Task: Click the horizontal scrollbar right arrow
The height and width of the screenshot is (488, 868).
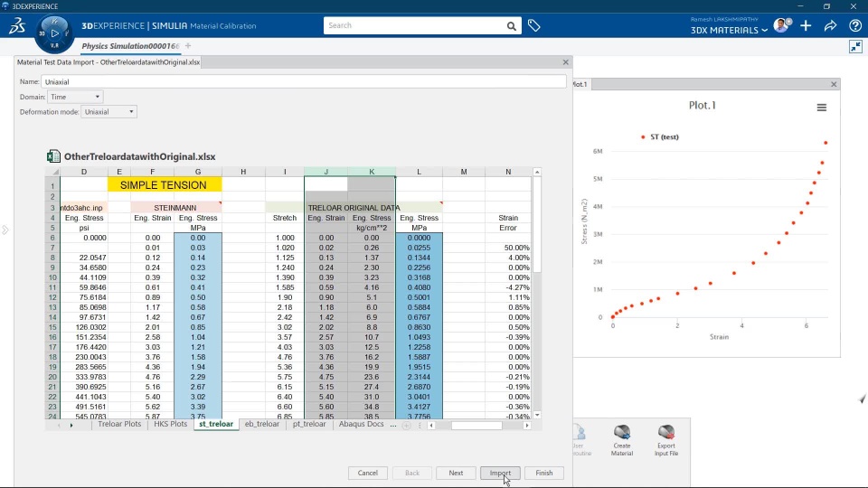Action: [527, 426]
